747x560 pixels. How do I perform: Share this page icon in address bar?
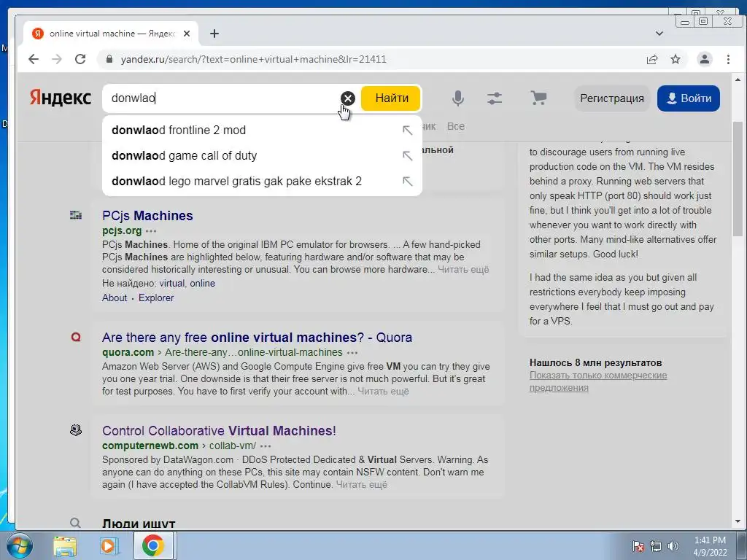pos(652,59)
